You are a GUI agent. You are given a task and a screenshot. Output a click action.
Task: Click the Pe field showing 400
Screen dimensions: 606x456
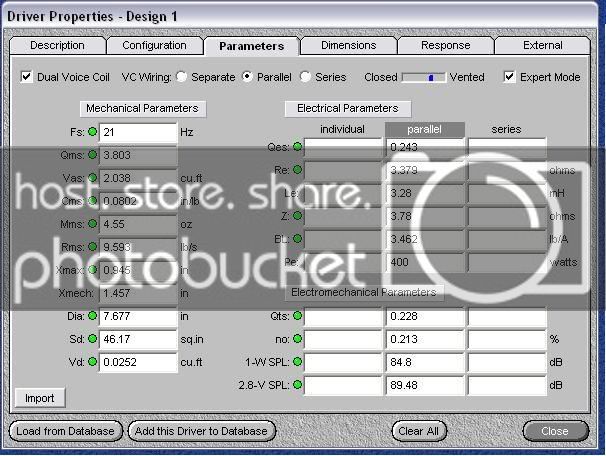tap(424, 262)
